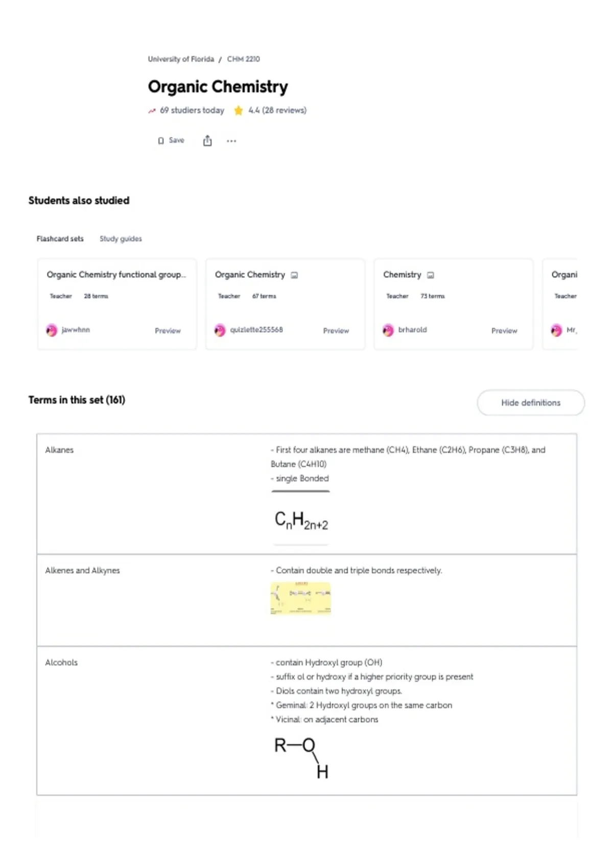Open the share icon
613x868 pixels.
coord(207,140)
